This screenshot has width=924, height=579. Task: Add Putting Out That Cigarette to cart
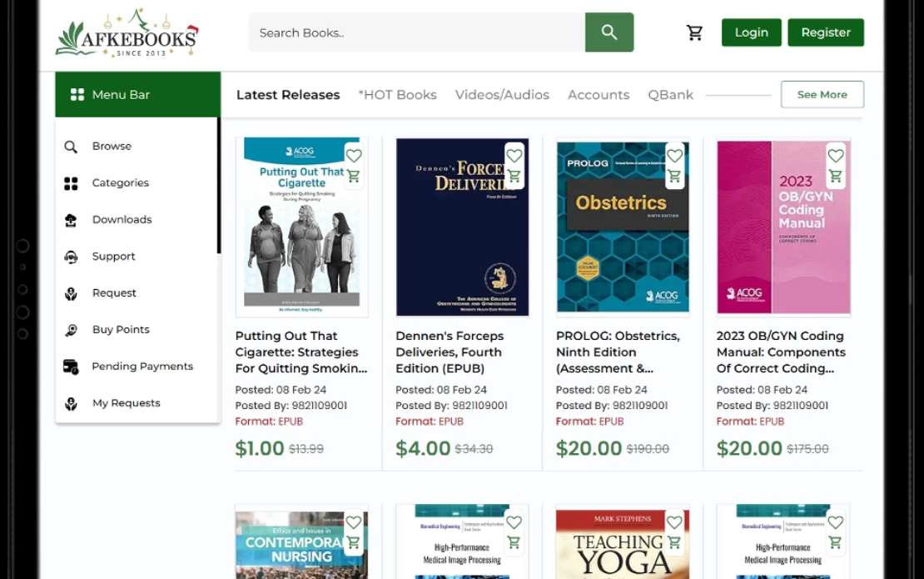354,176
